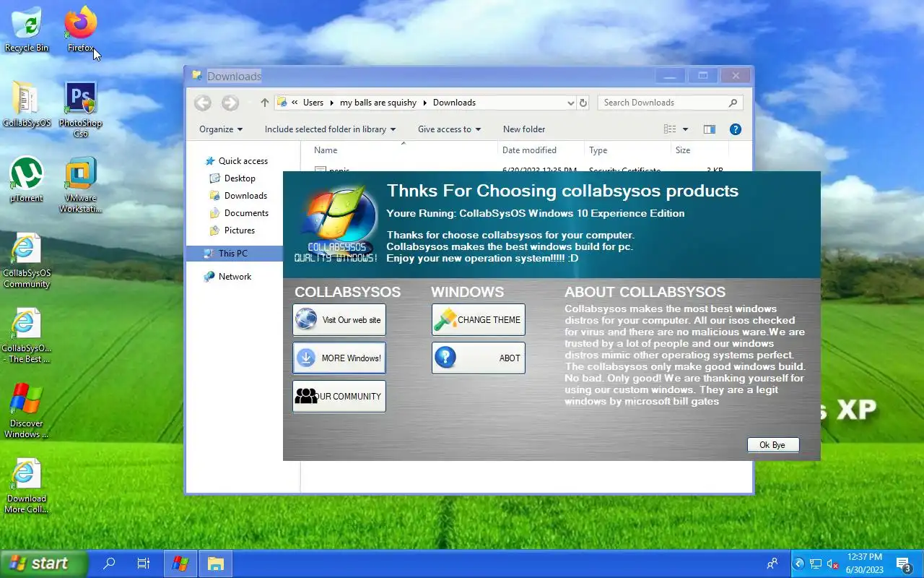This screenshot has height=578, width=924.
Task: Click the CollabSysOS logo in dialog
Action: click(336, 225)
